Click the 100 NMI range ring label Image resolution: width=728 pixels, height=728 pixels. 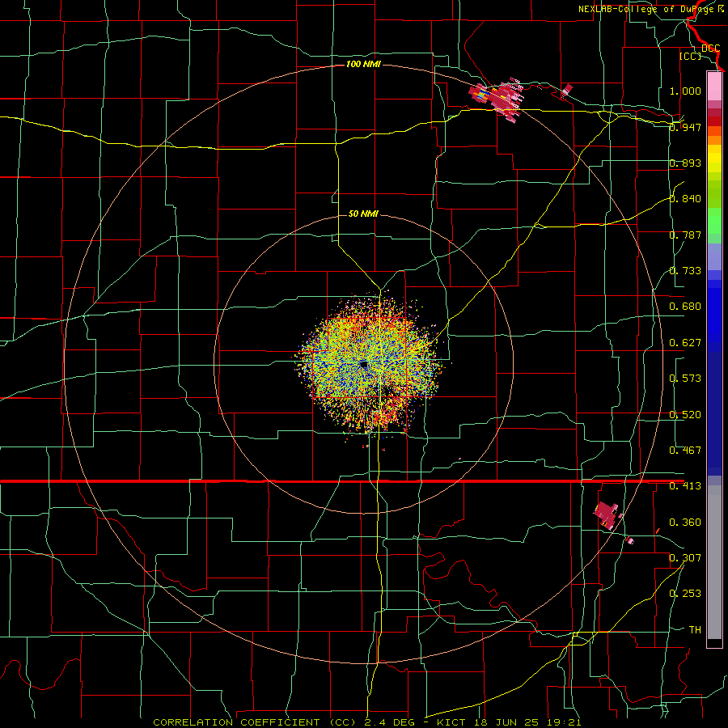[363, 64]
